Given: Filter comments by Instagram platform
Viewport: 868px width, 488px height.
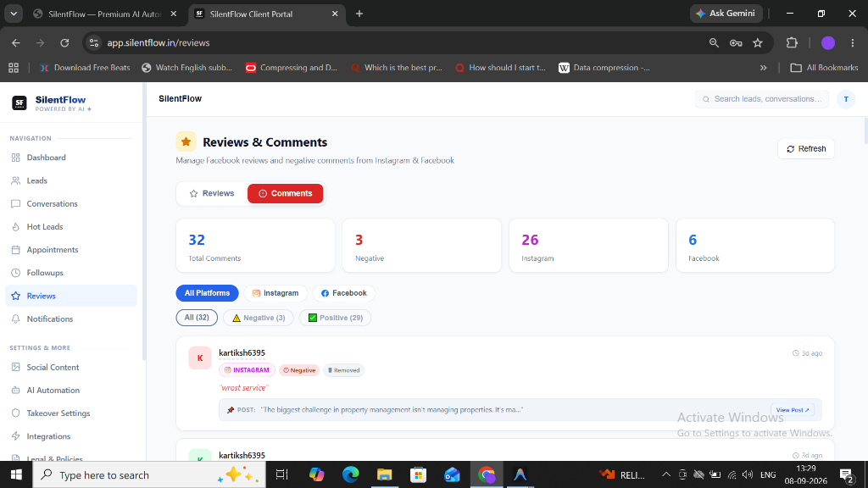Looking at the screenshot, I should [x=275, y=293].
